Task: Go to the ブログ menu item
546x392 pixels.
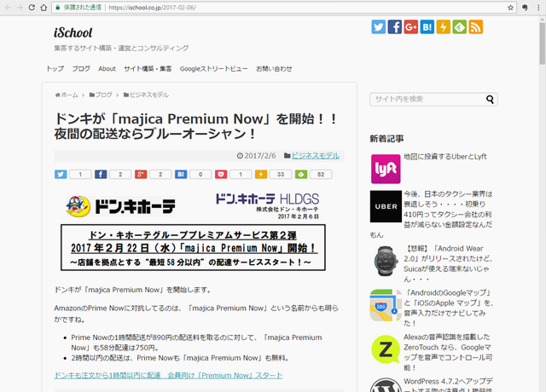Action: point(81,68)
